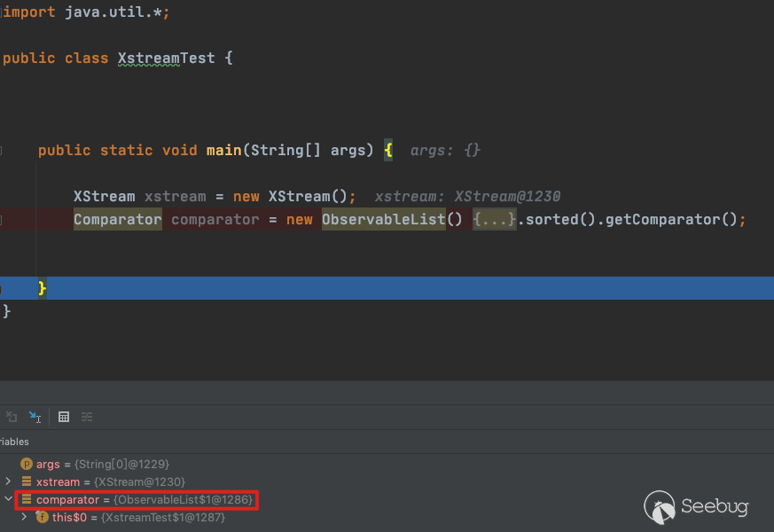Expand the this$0 field node
The width and height of the screenshot is (774, 532).
(x=24, y=517)
